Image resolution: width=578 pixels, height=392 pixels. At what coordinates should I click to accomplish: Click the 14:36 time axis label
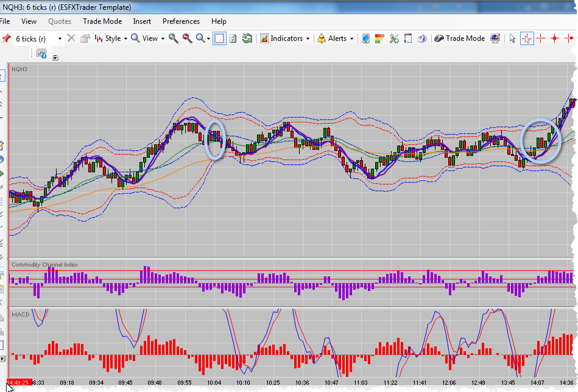pyautogui.click(x=566, y=382)
